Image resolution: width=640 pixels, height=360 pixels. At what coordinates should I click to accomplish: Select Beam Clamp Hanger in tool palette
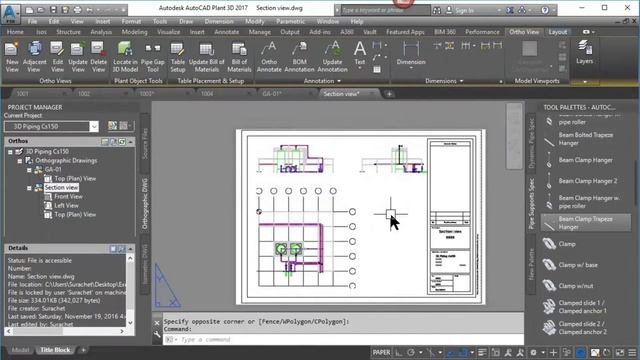[x=585, y=160]
